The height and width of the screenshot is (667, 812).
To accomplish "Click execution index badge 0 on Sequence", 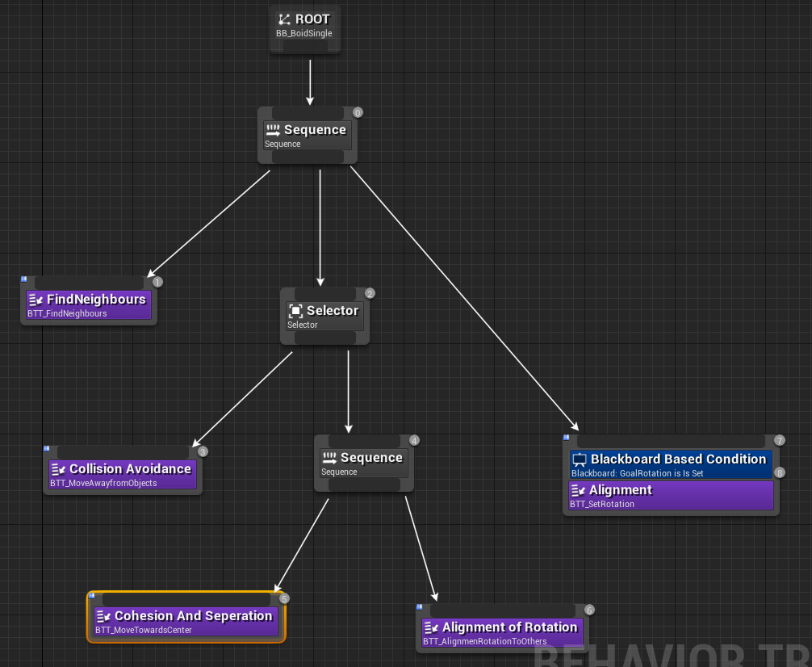I will [358, 112].
